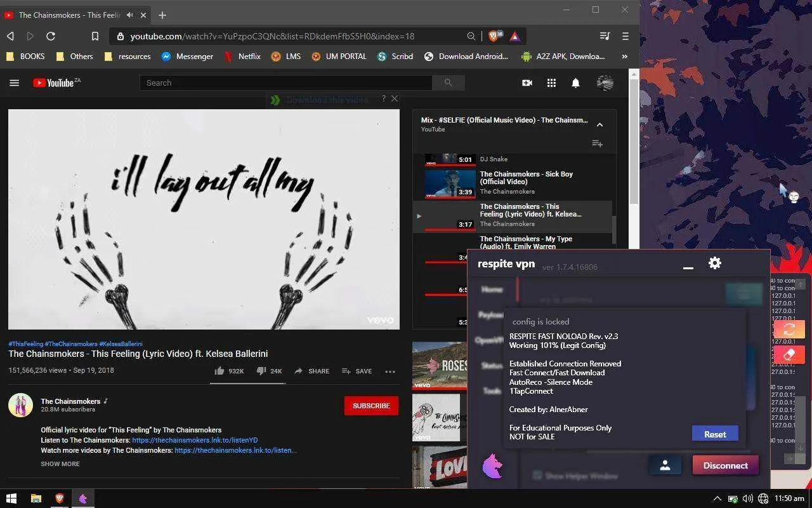Close the Download this video bar
Screen dimensions: 812x508
[x=395, y=98]
